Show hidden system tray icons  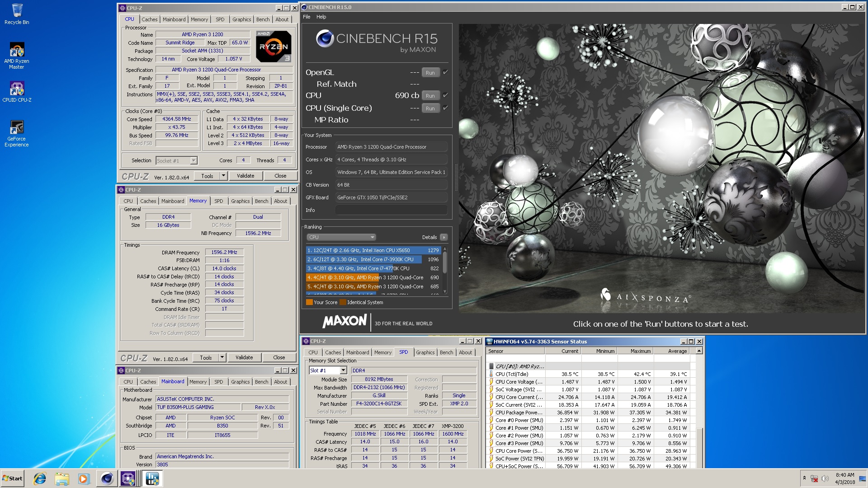point(804,478)
